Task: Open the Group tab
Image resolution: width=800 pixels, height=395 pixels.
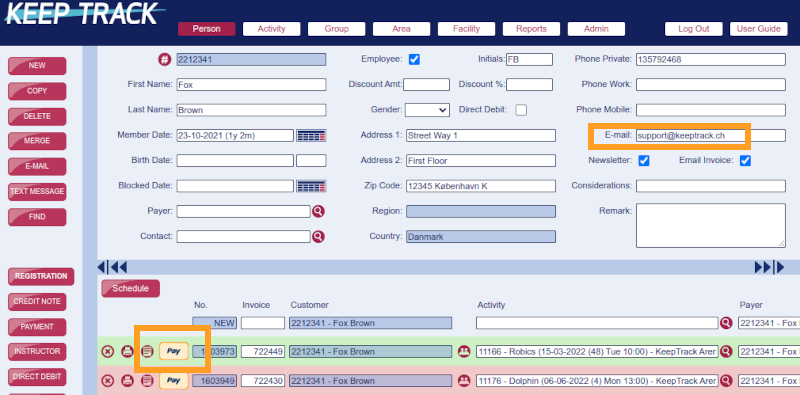Action: pos(336,29)
